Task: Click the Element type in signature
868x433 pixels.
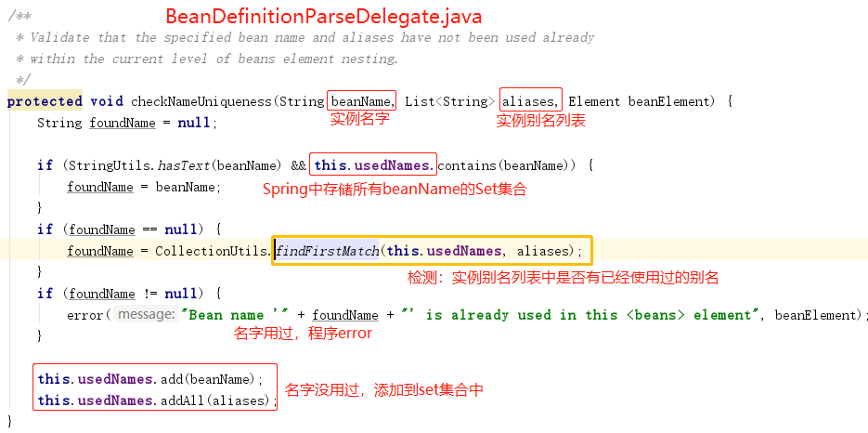Action: (594, 101)
